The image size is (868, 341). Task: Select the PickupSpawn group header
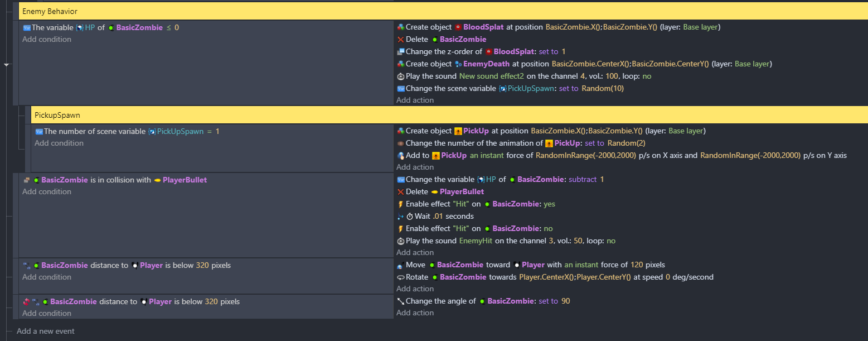(x=449, y=115)
